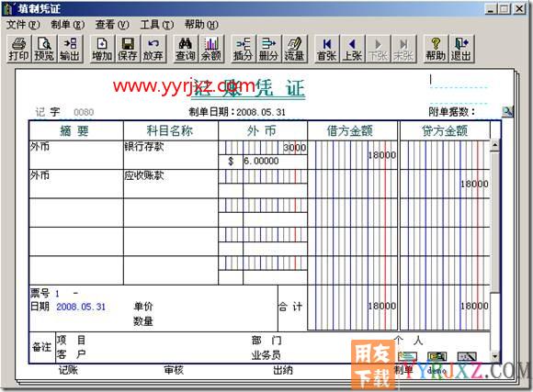Show account balance via 余额

tap(211, 49)
